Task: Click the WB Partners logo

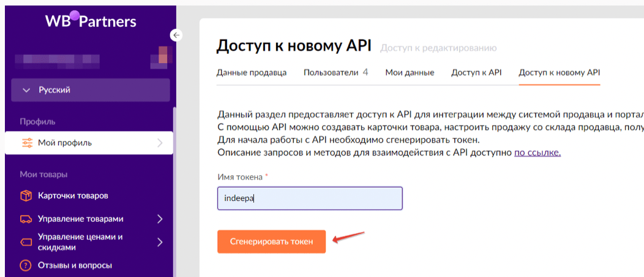Action: click(91, 21)
